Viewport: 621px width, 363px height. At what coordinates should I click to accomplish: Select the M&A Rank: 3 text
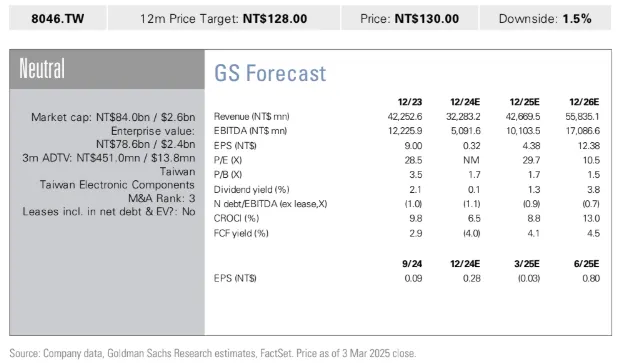tap(162, 198)
